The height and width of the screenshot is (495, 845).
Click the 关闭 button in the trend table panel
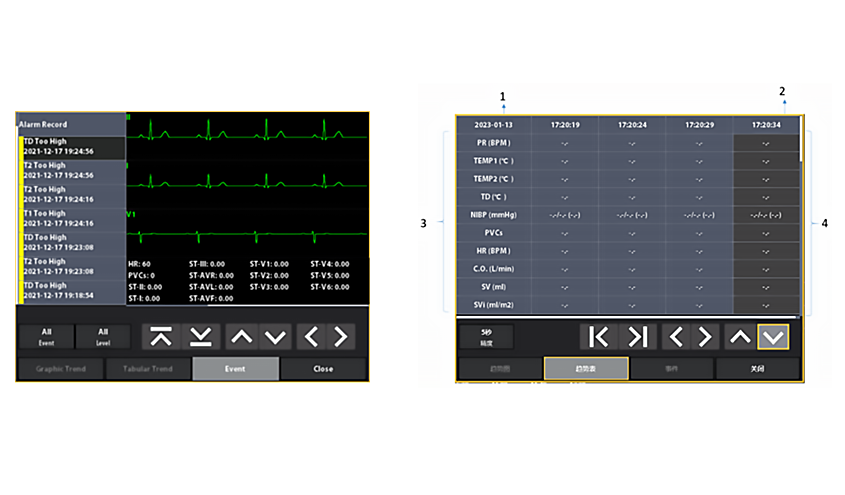757,368
